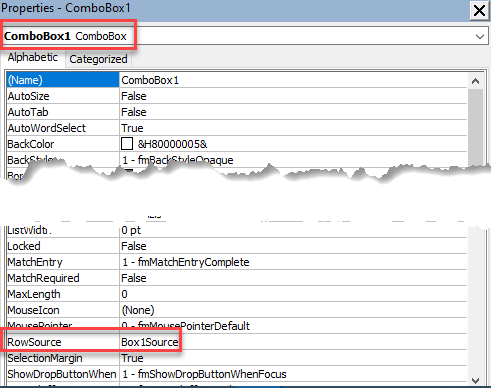Click the Locked False value

pos(293,246)
